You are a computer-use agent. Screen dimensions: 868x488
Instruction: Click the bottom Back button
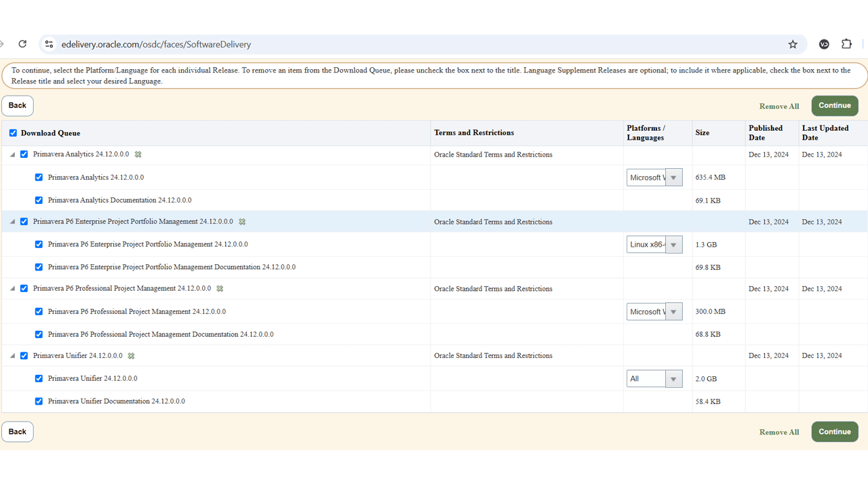pyautogui.click(x=18, y=432)
